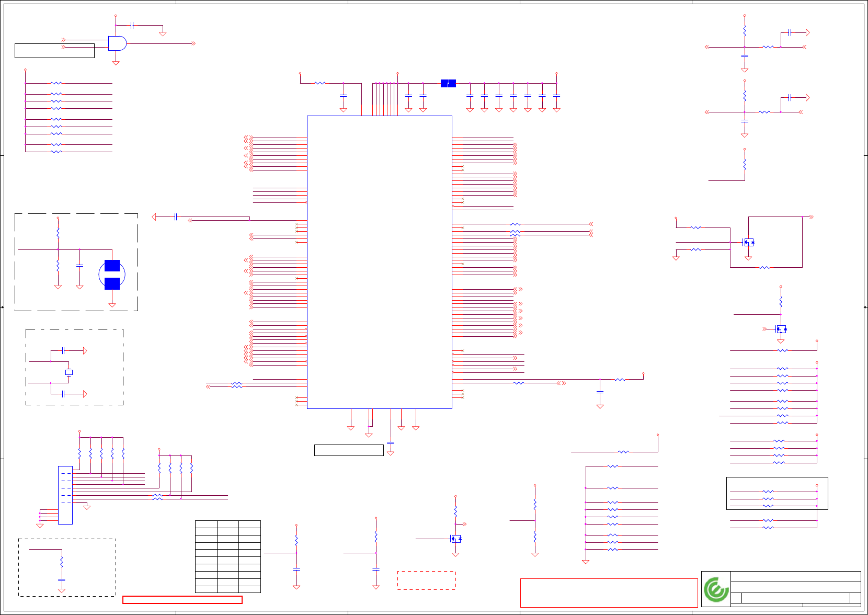Viewport: 868px width, 615px height.
Task: Select the circular crystal with two blue pads
Action: click(x=112, y=275)
